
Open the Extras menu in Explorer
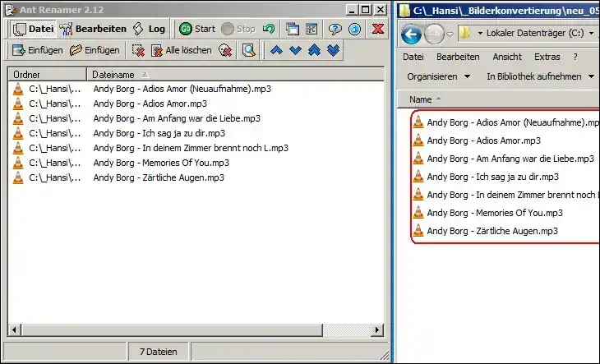pyautogui.click(x=547, y=57)
